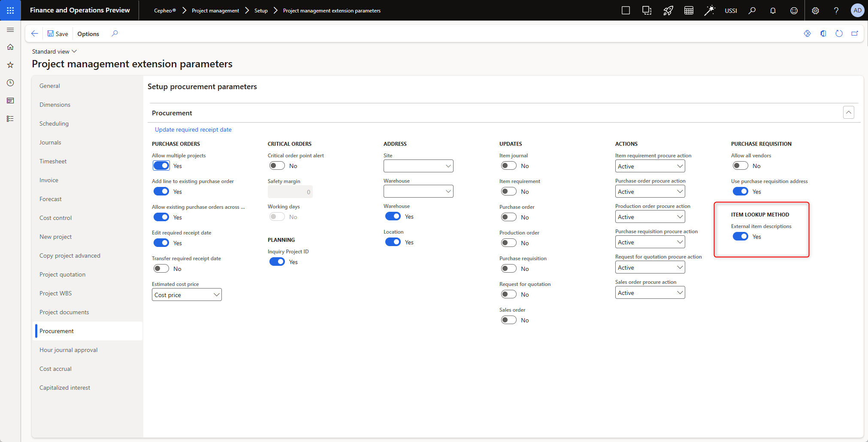The height and width of the screenshot is (442, 868).
Task: Click the Save button
Action: coord(57,34)
